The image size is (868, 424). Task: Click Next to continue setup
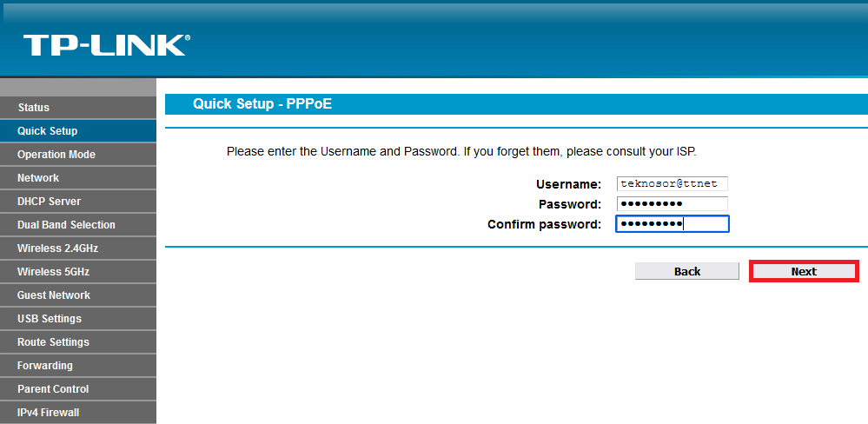(x=804, y=272)
